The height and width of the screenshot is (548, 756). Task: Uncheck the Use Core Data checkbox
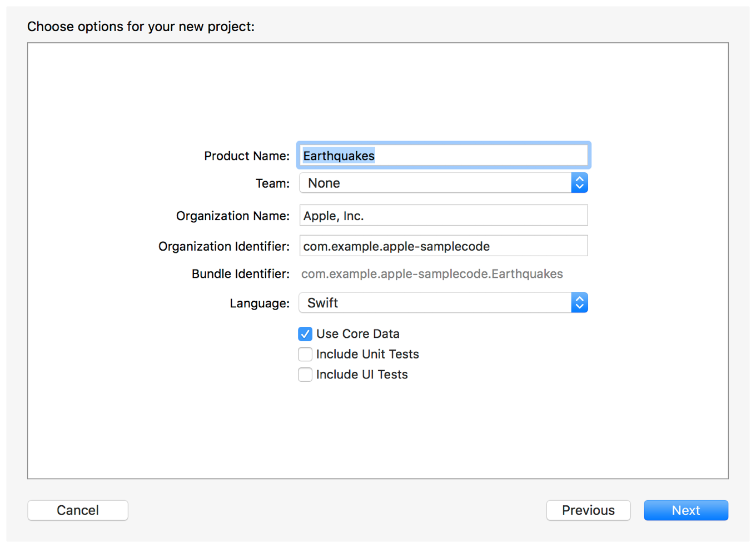[x=305, y=334]
